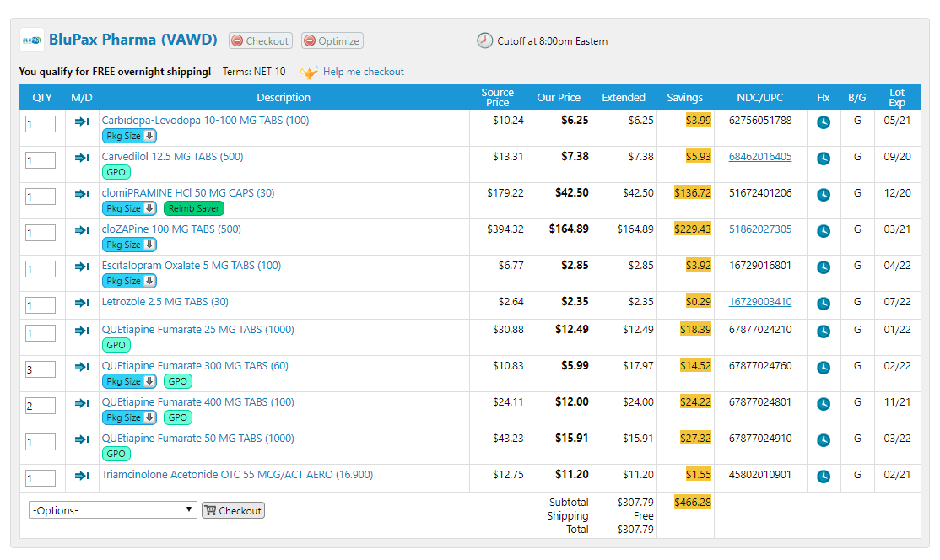Click move arrow for Triamcinolone row
The image size is (940, 560).
(x=82, y=477)
